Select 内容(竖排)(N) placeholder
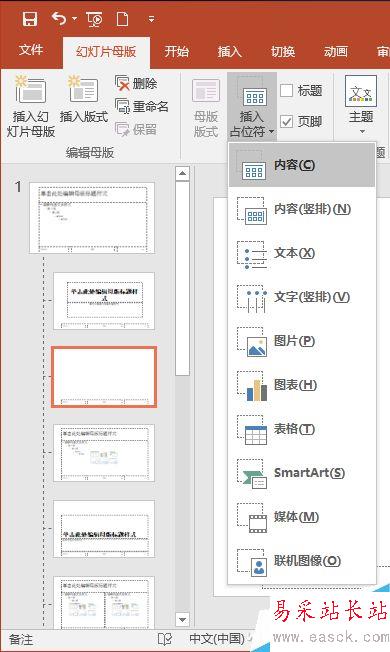The image size is (390, 652). [x=302, y=209]
